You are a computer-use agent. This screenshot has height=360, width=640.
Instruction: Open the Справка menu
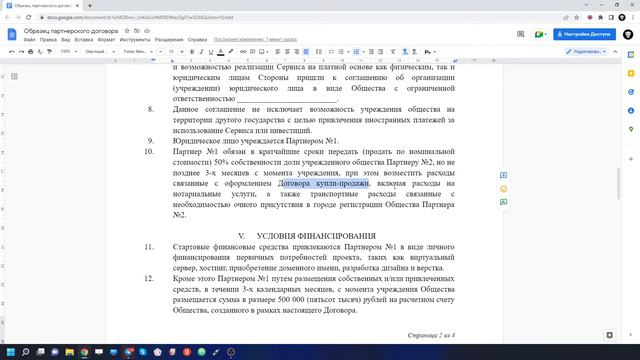(x=198, y=40)
